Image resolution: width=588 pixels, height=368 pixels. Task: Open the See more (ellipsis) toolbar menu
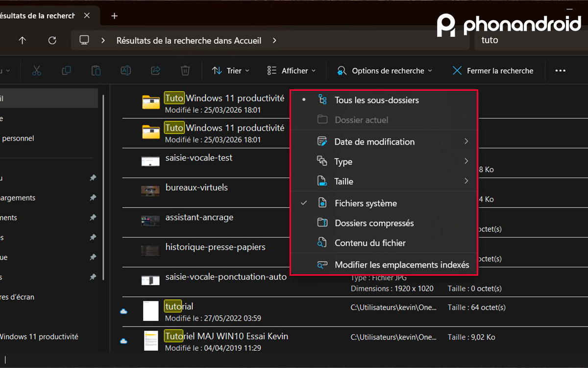point(560,70)
